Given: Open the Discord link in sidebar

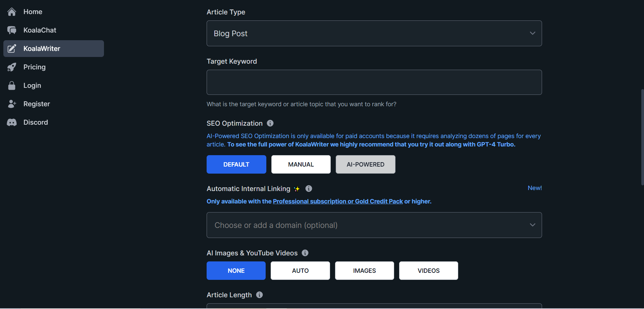Looking at the screenshot, I should [x=54, y=122].
